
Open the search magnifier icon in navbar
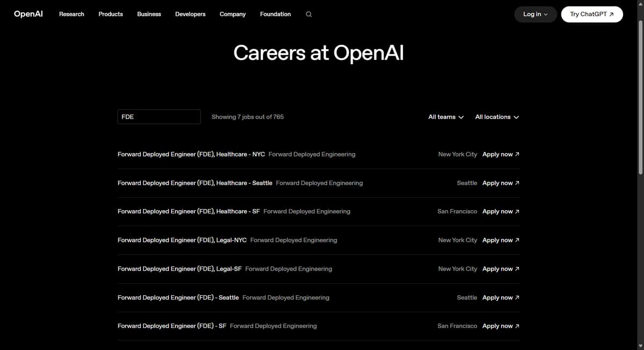point(309,14)
